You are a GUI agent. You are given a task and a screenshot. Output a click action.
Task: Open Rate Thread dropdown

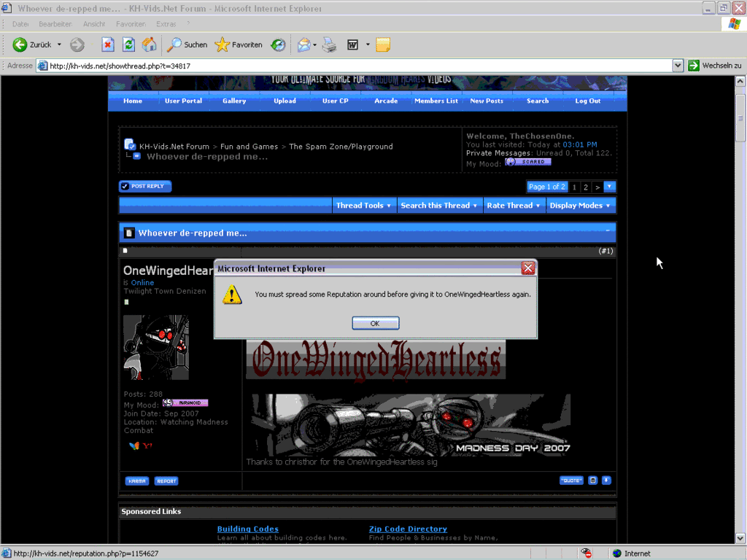coord(514,205)
